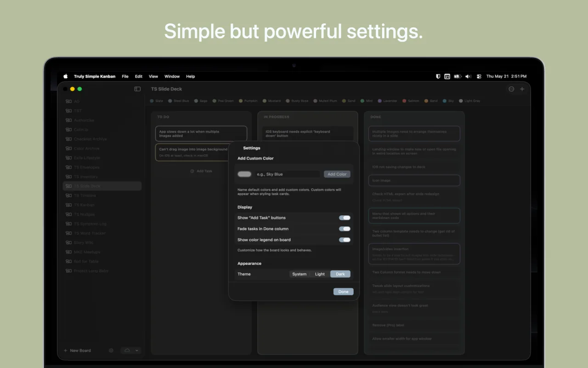Click the custom color name field

(x=288, y=174)
